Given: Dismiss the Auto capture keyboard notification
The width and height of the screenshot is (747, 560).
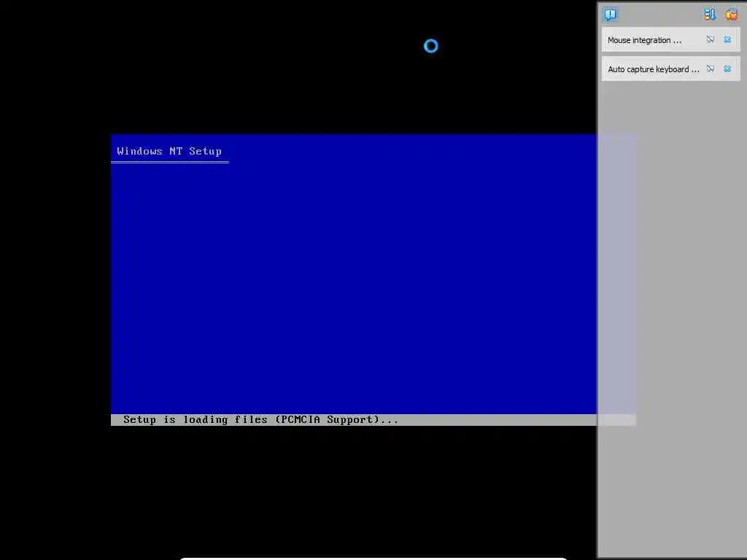Looking at the screenshot, I should pyautogui.click(x=727, y=69).
